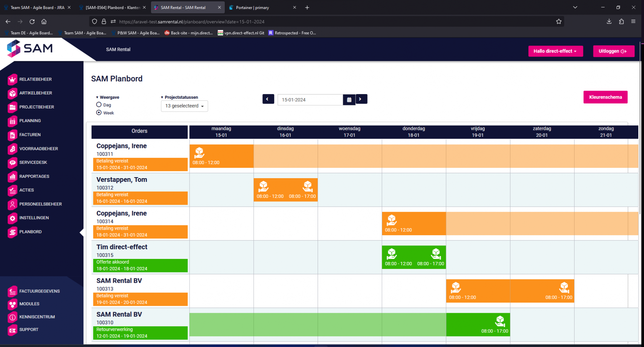Open Relatiebeheer crown icon in sidebar
644x347 pixels.
click(x=12, y=79)
